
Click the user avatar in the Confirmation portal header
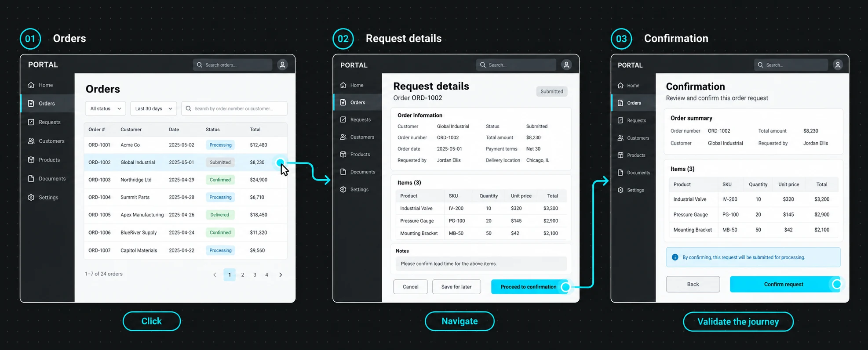coord(838,65)
